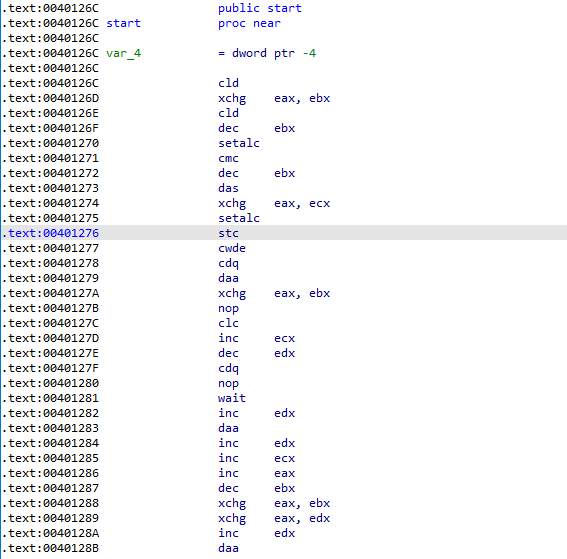The image size is (567, 559).
Task: Click the dec edx instruction
Action: 256,353
